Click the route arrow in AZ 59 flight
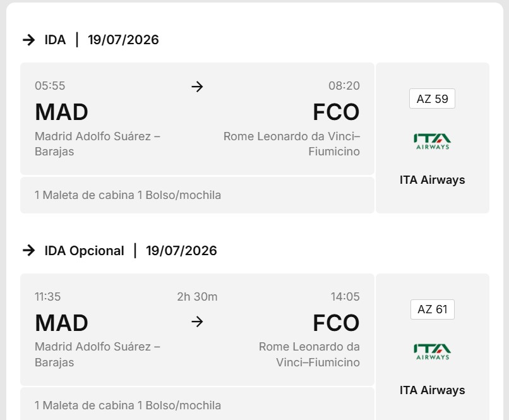The width and height of the screenshot is (509, 420). tap(197, 87)
